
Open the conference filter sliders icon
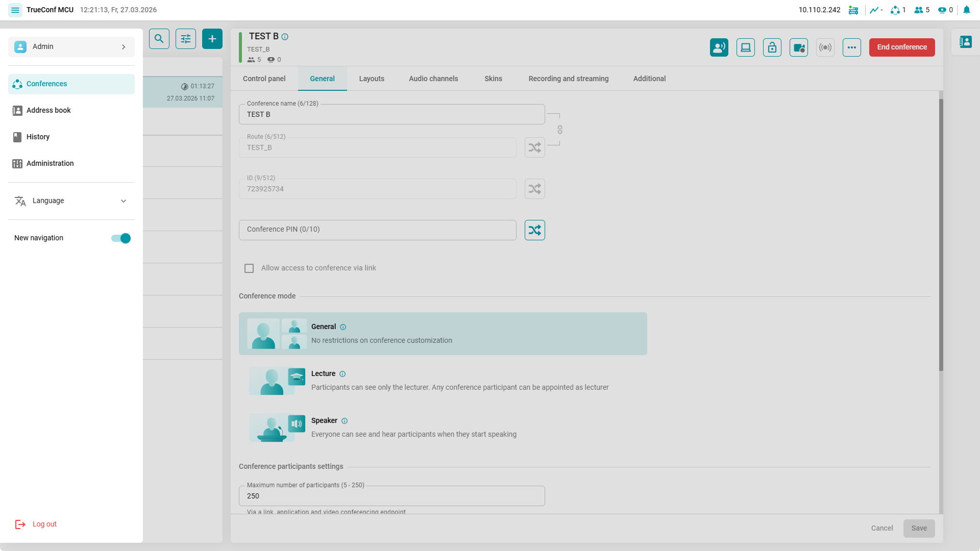click(186, 39)
